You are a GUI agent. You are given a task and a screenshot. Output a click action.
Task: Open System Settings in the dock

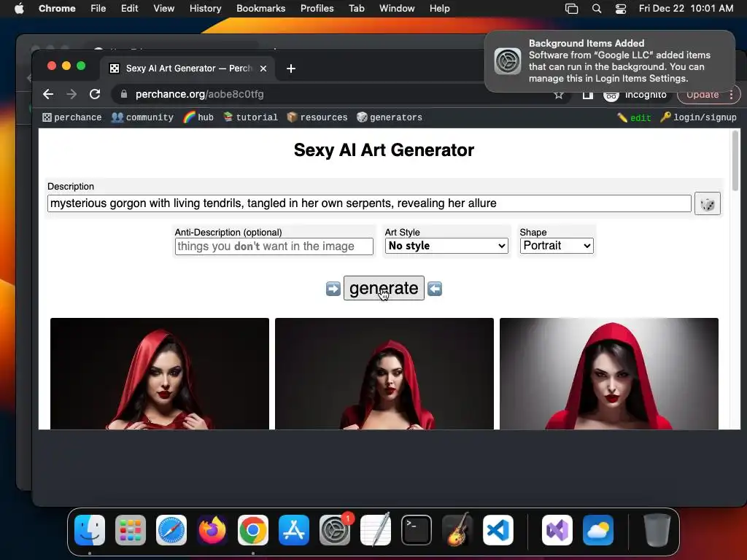(334, 530)
